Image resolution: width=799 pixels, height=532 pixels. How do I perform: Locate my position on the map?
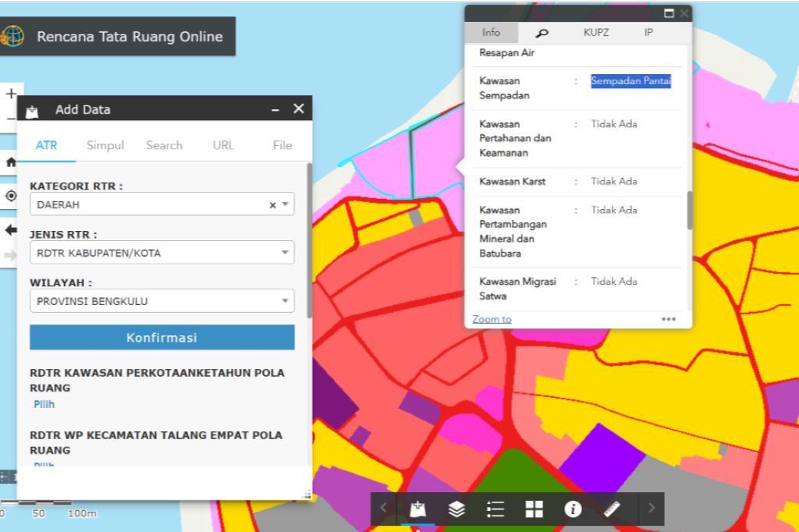tap(11, 196)
